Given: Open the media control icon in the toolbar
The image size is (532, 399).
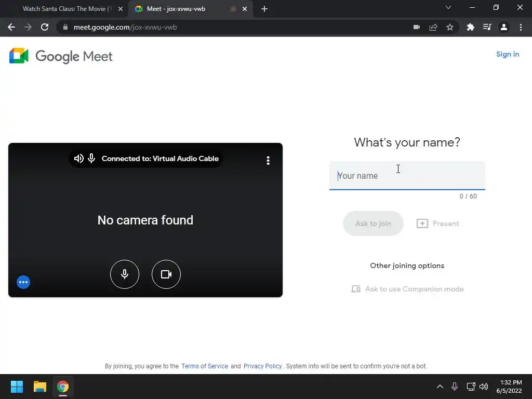Looking at the screenshot, I should coord(487,27).
